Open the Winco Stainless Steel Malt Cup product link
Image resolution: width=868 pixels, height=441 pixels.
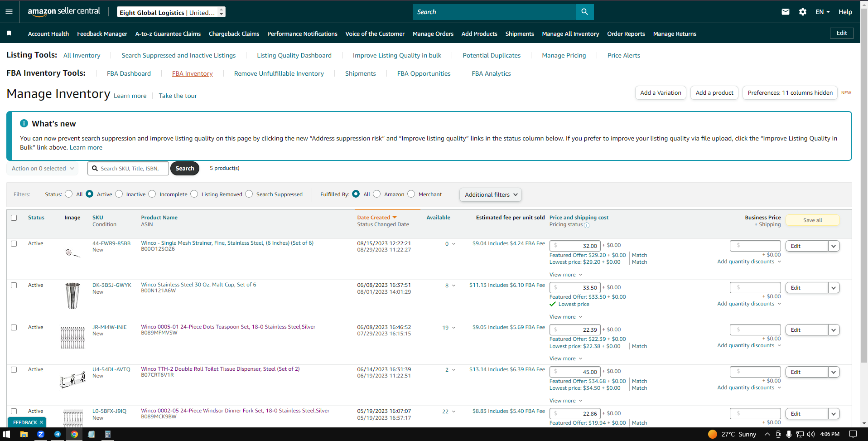tap(198, 285)
